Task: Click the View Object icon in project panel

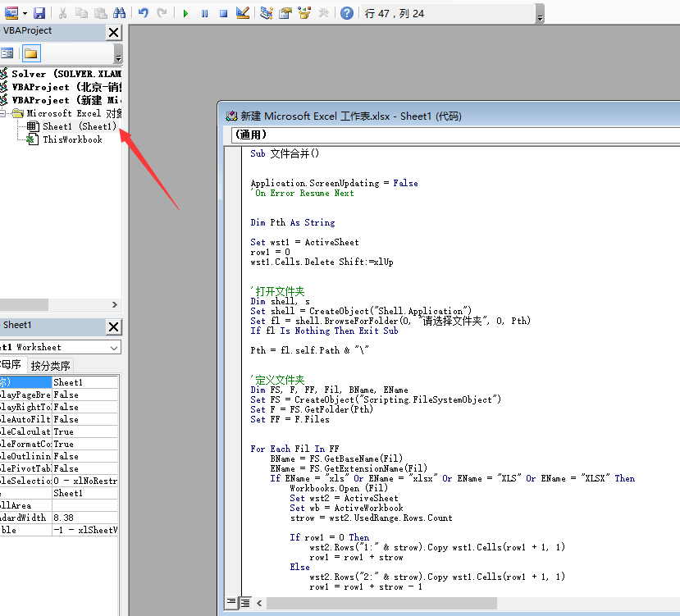Action: tap(7, 54)
